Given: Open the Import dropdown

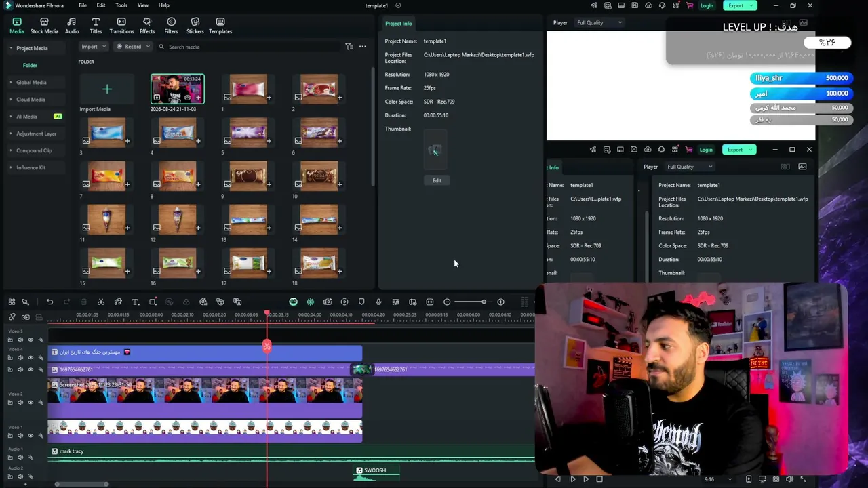Looking at the screenshot, I should 93,47.
